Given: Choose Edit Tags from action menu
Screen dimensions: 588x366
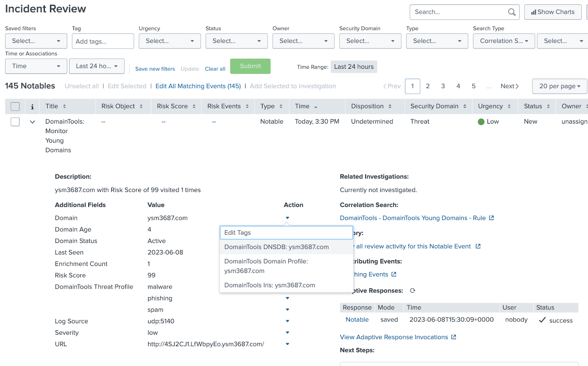Looking at the screenshot, I should click(286, 233).
